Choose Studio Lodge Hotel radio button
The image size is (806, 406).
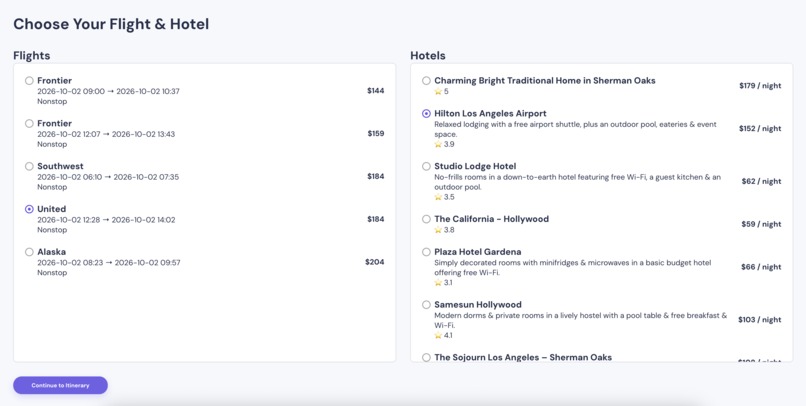point(426,166)
